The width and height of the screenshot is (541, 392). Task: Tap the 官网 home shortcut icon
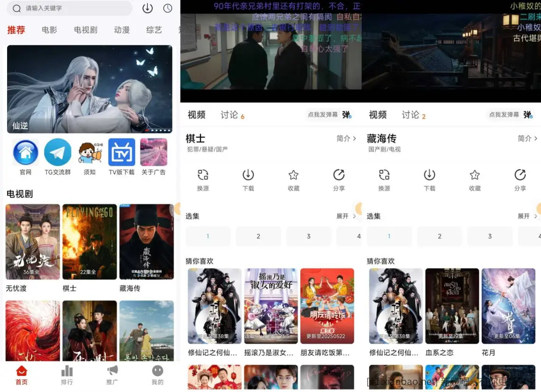[x=26, y=152]
